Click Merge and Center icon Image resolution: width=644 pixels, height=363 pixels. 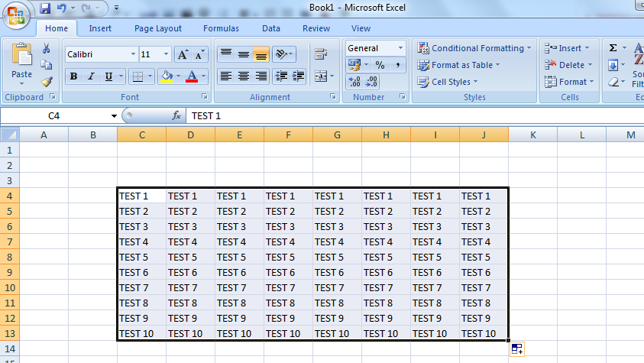click(321, 76)
